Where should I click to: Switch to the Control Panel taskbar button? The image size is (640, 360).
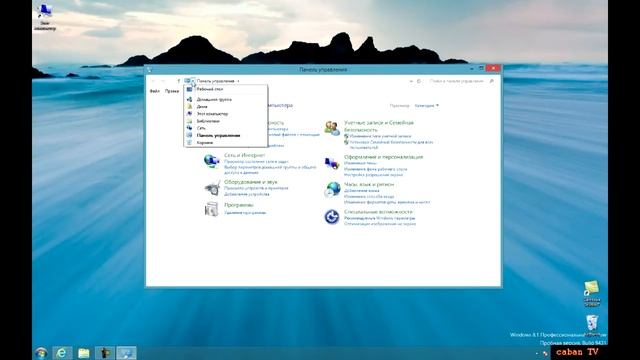click(127, 353)
